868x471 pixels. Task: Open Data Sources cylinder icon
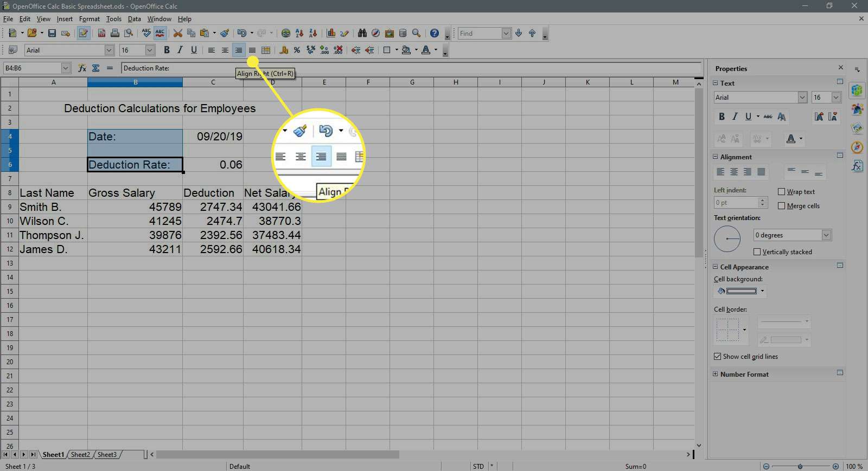click(x=403, y=33)
